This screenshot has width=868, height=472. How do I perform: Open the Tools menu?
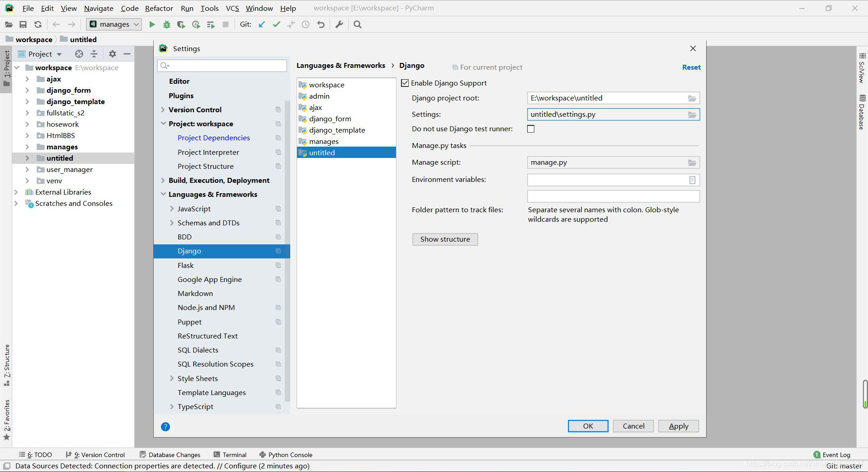pyautogui.click(x=209, y=8)
